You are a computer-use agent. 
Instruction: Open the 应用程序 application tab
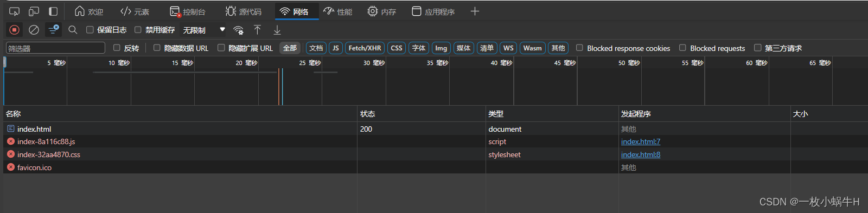click(433, 11)
